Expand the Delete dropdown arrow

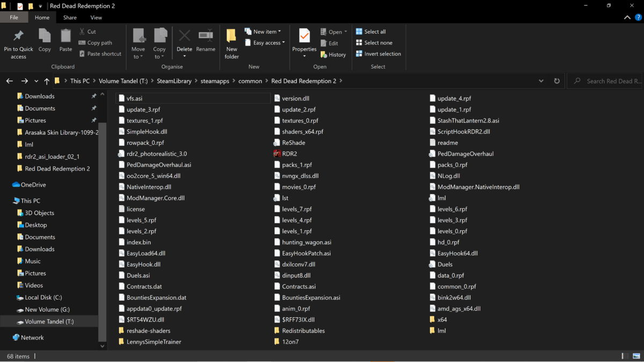[x=184, y=56]
